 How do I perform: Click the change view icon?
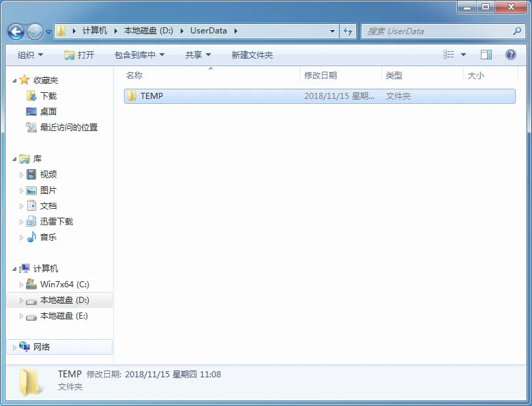(x=449, y=55)
